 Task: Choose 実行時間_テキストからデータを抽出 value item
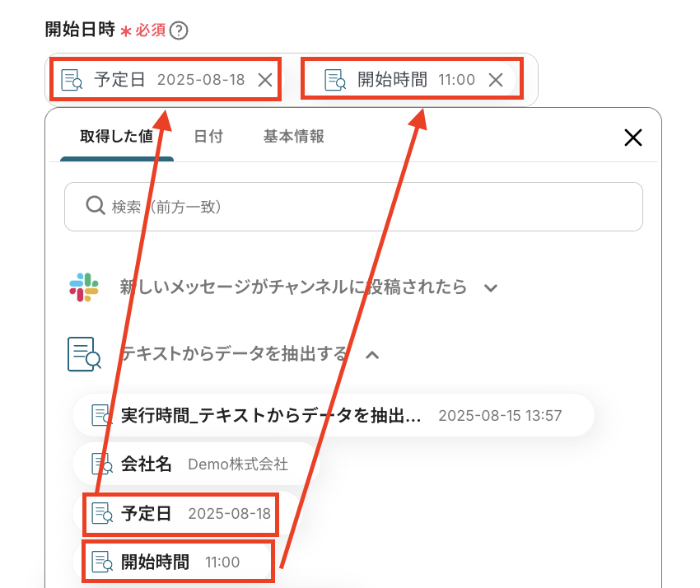[x=334, y=415]
